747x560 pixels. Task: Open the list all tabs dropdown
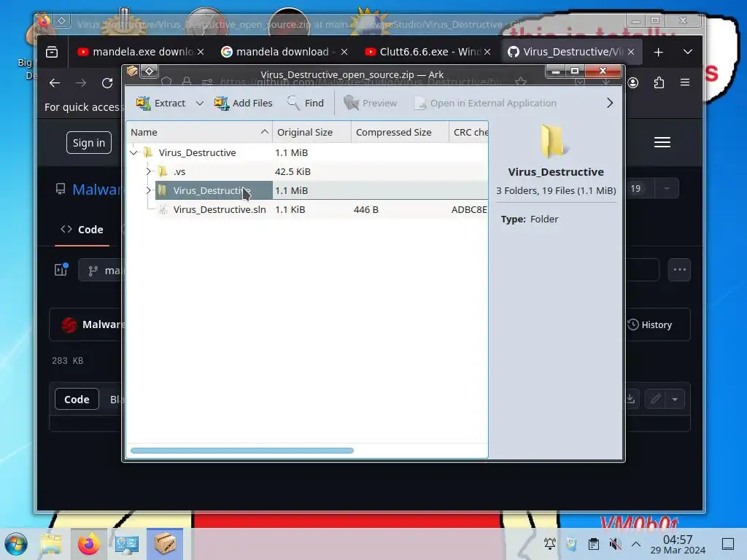tap(688, 52)
